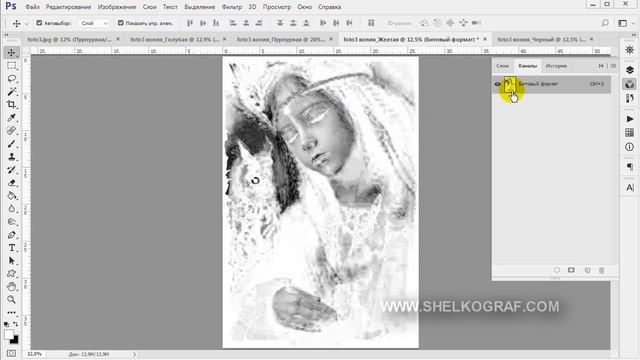Viewport: 640px width, 360px height.
Task: Select the Paint Bucket tool
Action: tap(11, 196)
